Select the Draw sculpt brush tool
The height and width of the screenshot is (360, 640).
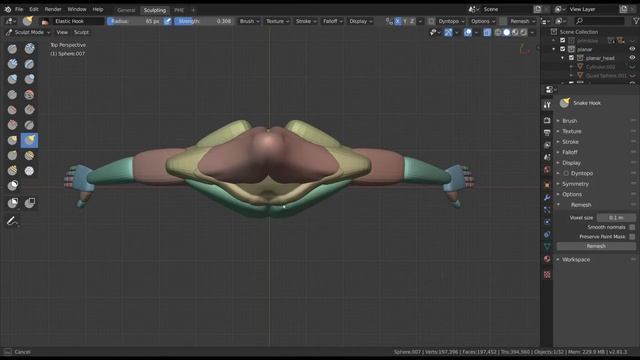12,49
